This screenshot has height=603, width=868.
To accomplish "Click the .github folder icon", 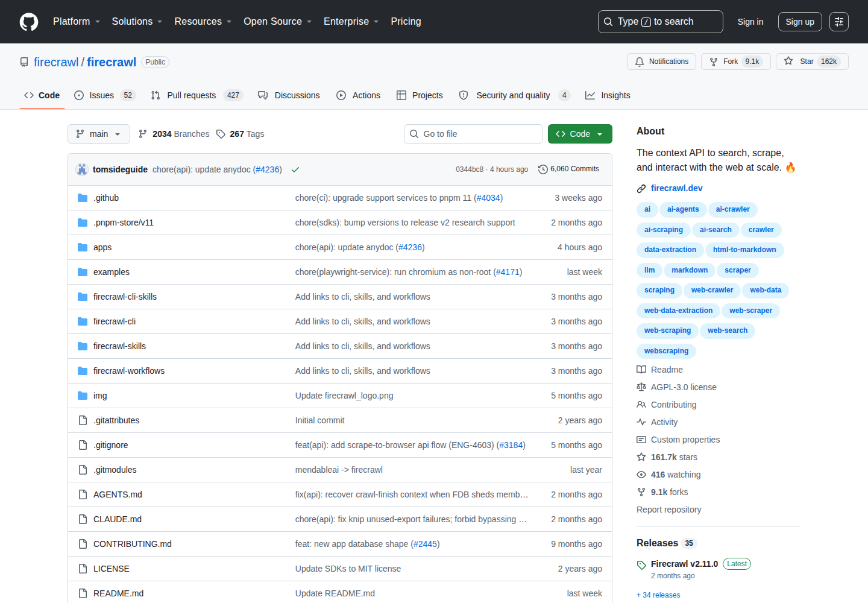I will (x=83, y=198).
